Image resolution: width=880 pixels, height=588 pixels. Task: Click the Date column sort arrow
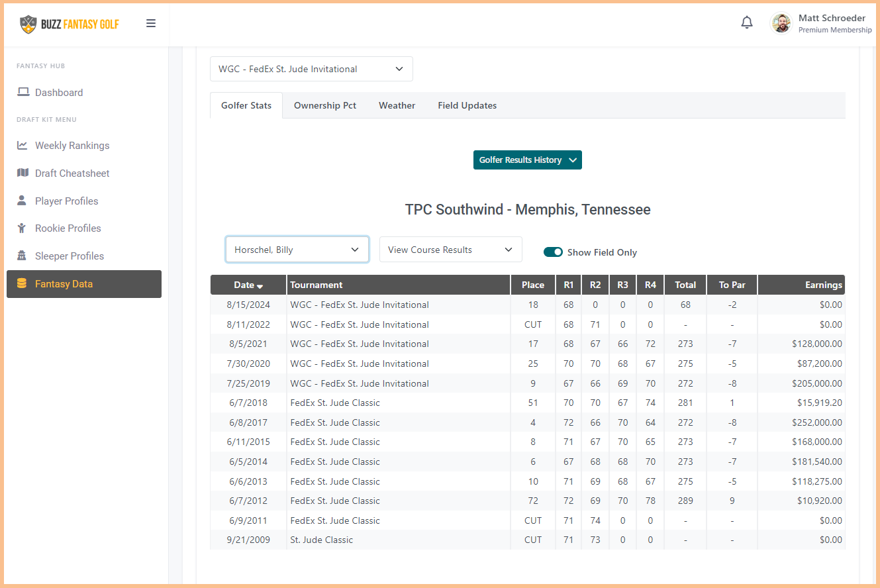(260, 286)
